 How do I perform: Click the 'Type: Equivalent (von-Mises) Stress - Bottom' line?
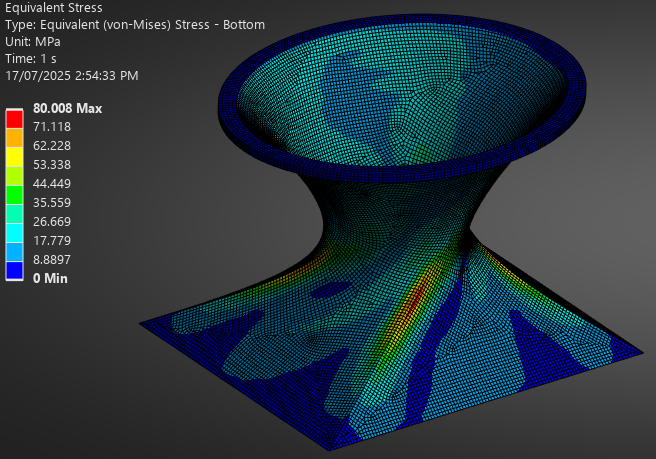[x=135, y=25]
